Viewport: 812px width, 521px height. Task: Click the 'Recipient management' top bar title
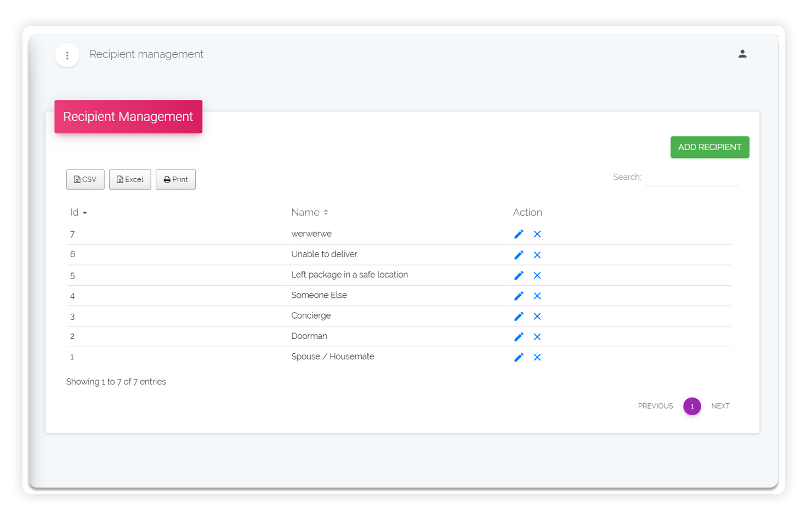[x=146, y=54]
